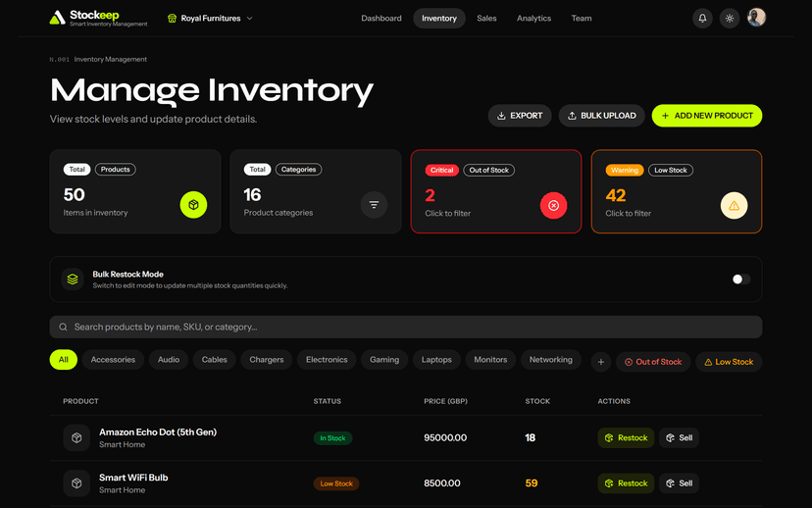
Task: Click Add New Product
Action: pos(706,116)
